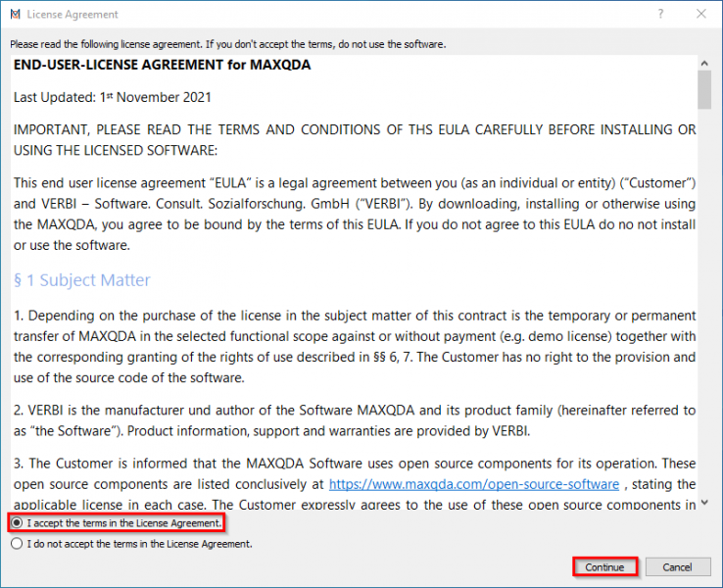Click the 'Please read the following license agreement' instruction
This screenshot has height=588, width=723.
[228, 44]
